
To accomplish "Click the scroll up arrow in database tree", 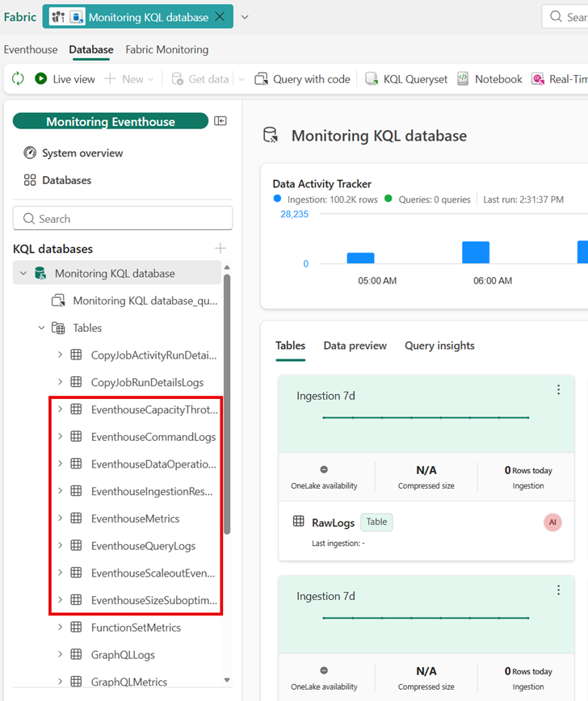I will [x=227, y=267].
